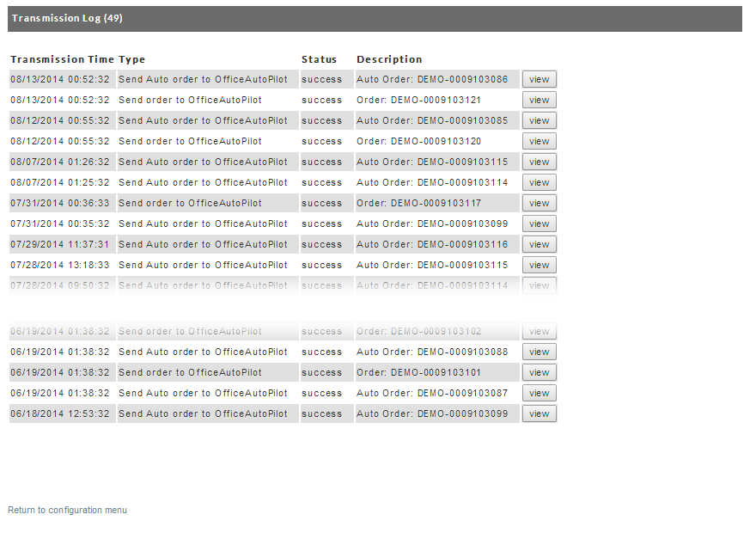This screenshot has height=539, width=756.
Task: Select timestamp 08/07/2014 01:25:32
Action: point(60,182)
